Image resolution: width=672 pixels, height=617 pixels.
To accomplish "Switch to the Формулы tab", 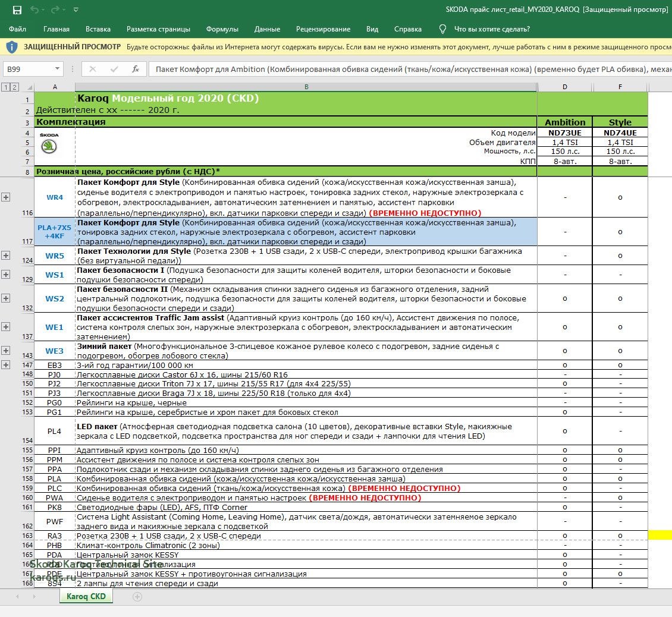I will pyautogui.click(x=222, y=29).
